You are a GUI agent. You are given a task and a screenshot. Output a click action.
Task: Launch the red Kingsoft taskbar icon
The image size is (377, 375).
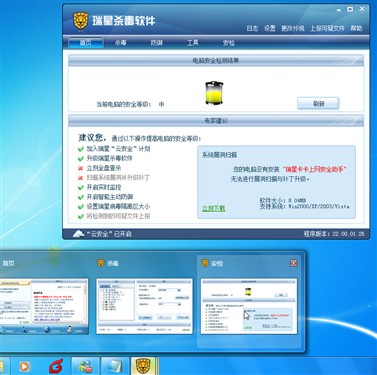[x=56, y=367]
